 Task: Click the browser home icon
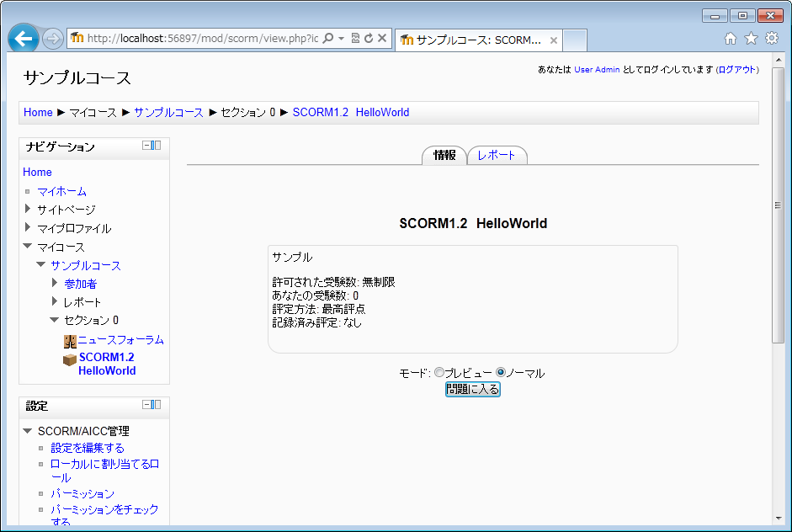731,39
